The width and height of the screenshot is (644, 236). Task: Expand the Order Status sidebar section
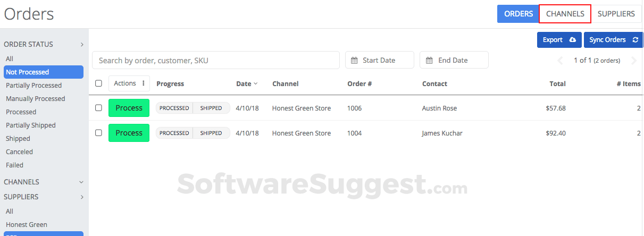coord(82,45)
